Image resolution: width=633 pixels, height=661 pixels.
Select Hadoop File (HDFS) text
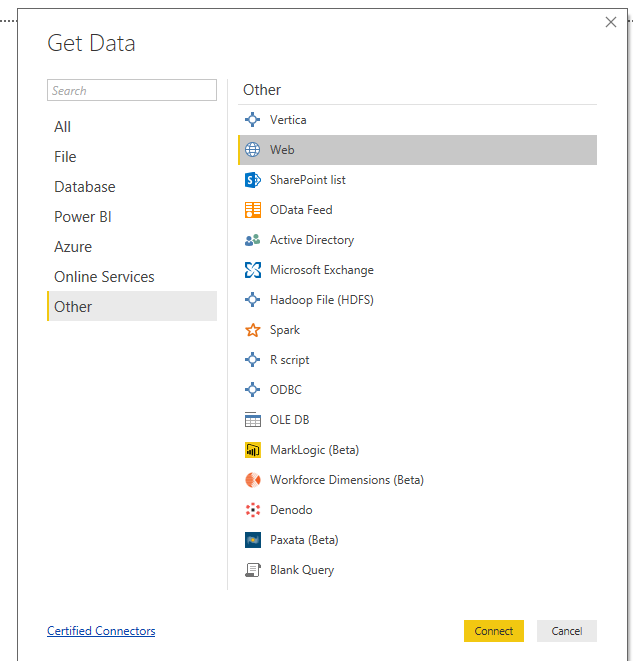(x=322, y=300)
